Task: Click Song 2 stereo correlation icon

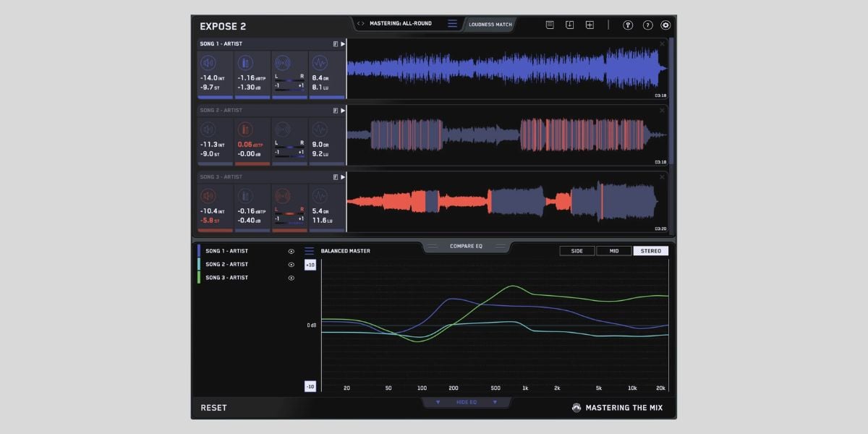Action: (282, 129)
